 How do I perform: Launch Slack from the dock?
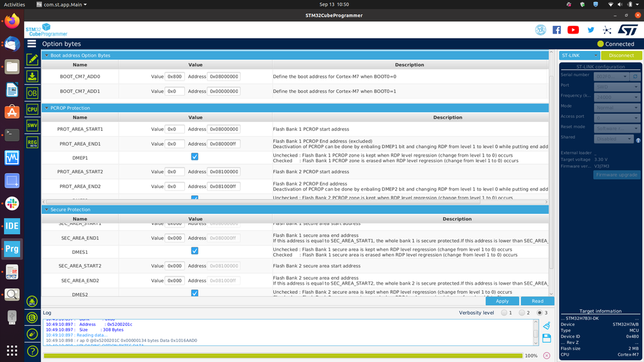12,203
